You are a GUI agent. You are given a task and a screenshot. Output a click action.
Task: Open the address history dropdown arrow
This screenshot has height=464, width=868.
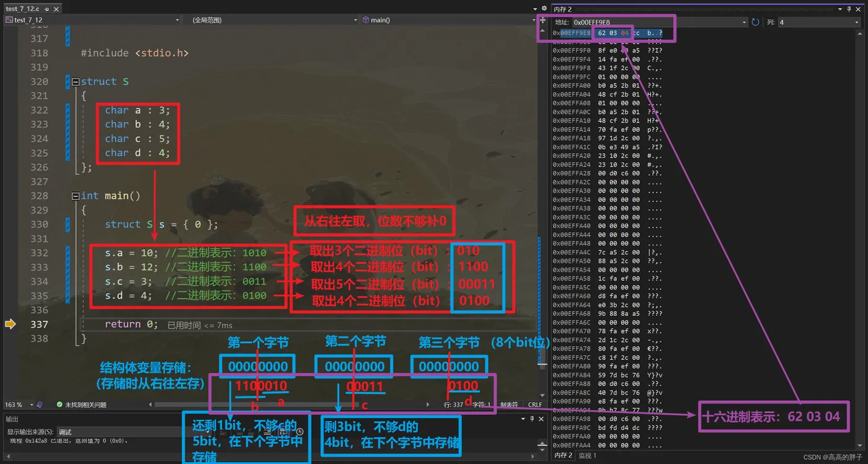click(745, 22)
